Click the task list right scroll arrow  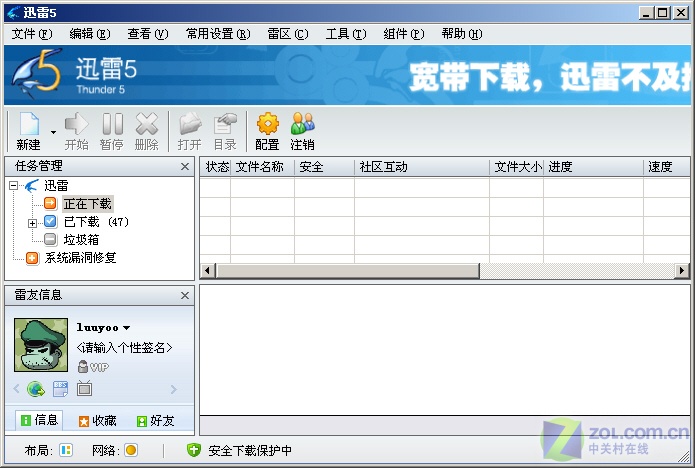[682, 271]
